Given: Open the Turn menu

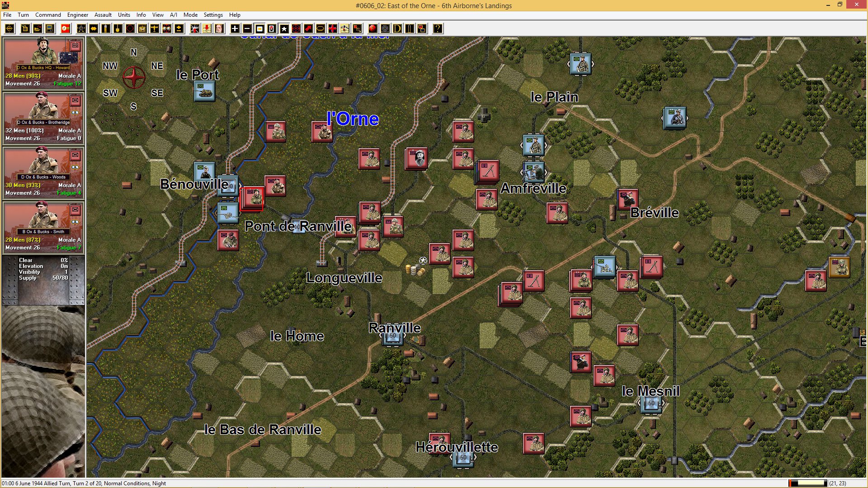Looking at the screenshot, I should pos(23,14).
